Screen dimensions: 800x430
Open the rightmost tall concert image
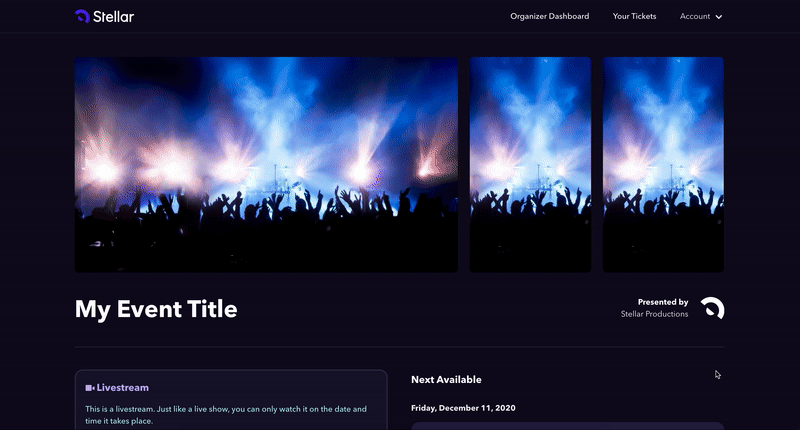(x=663, y=164)
